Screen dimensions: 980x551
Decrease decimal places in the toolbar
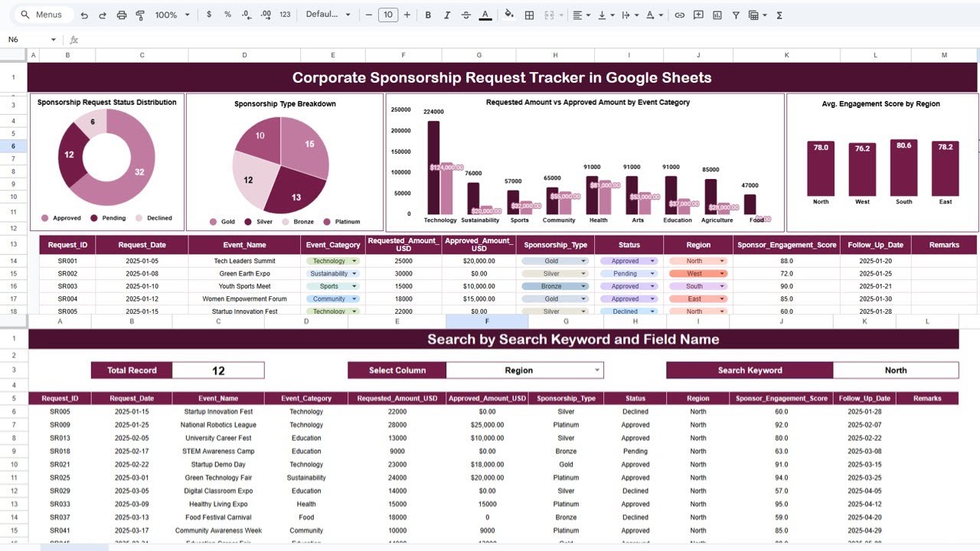click(x=247, y=15)
